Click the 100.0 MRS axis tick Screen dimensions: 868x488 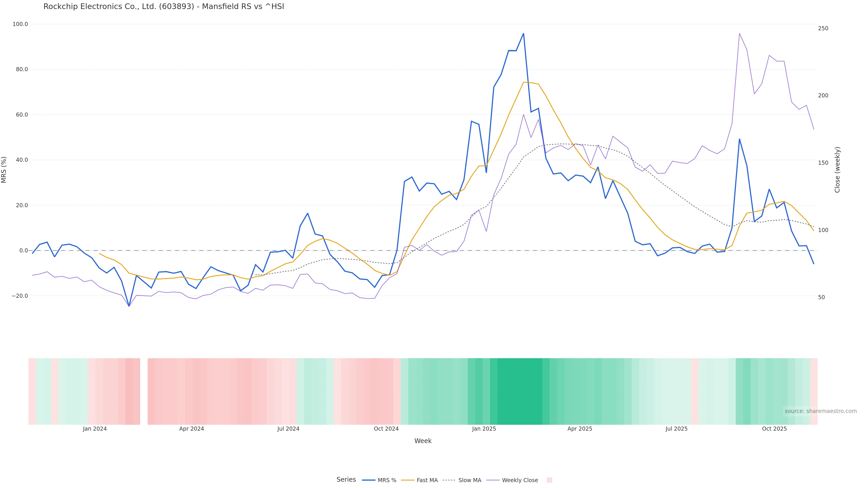20,24
